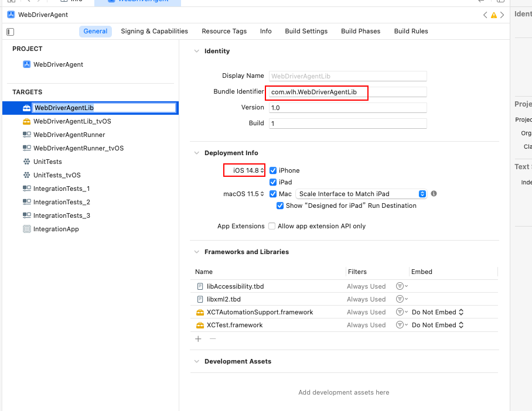Click the Bundle Identifier text field

pyautogui.click(x=348, y=92)
